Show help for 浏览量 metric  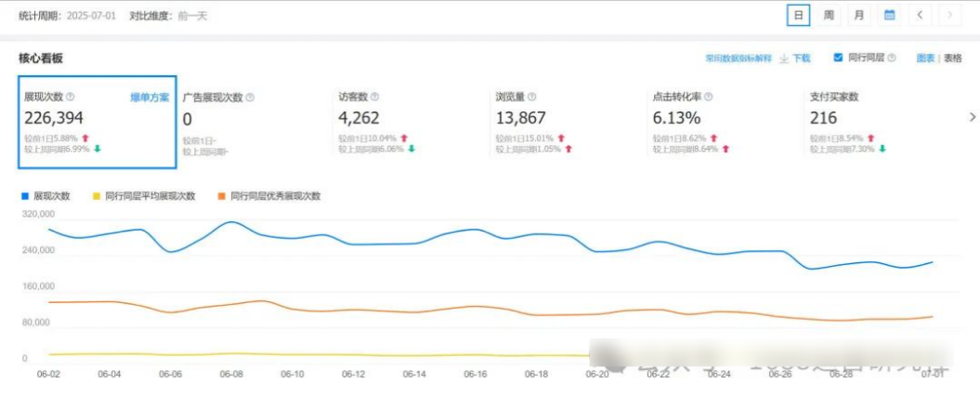click(532, 98)
